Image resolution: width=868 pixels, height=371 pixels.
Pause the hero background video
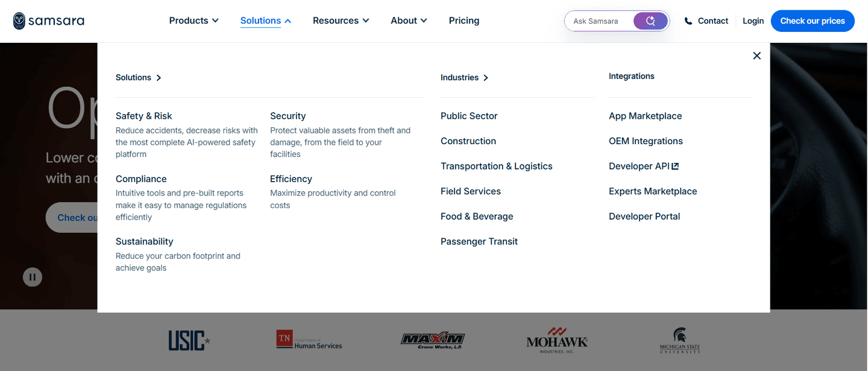(x=33, y=277)
